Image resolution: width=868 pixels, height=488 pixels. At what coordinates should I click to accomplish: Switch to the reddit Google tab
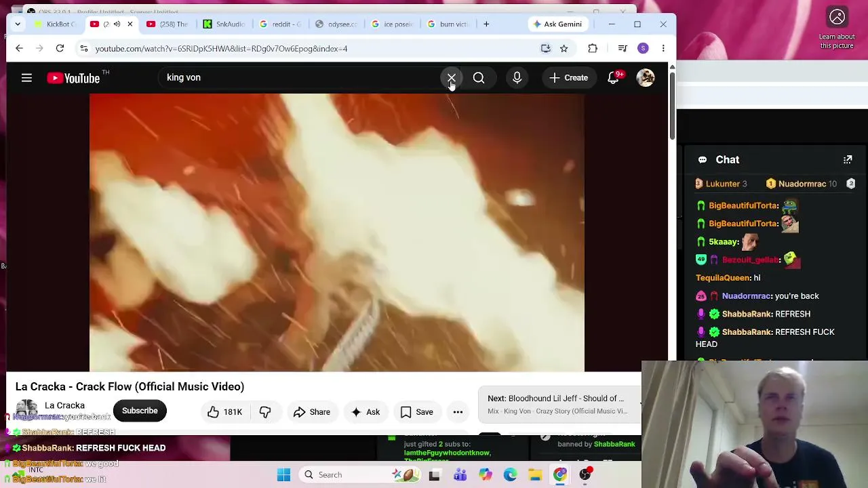(280, 24)
